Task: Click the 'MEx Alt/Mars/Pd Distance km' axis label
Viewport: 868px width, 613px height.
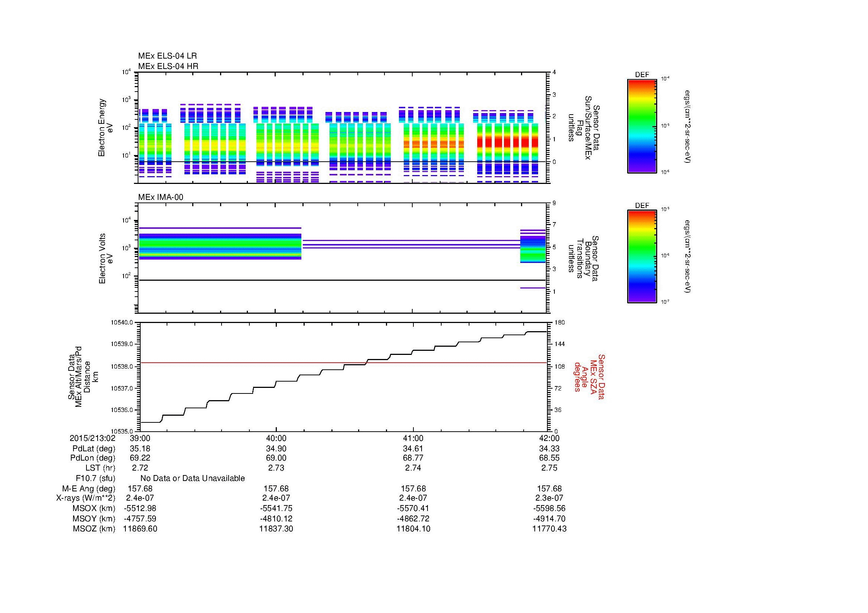Action: (x=82, y=376)
